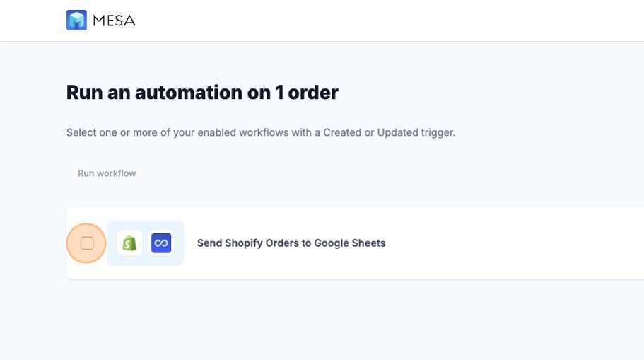Screen dimensions: 644x360
Task: Click the Run an automation heading
Action: click(x=202, y=93)
